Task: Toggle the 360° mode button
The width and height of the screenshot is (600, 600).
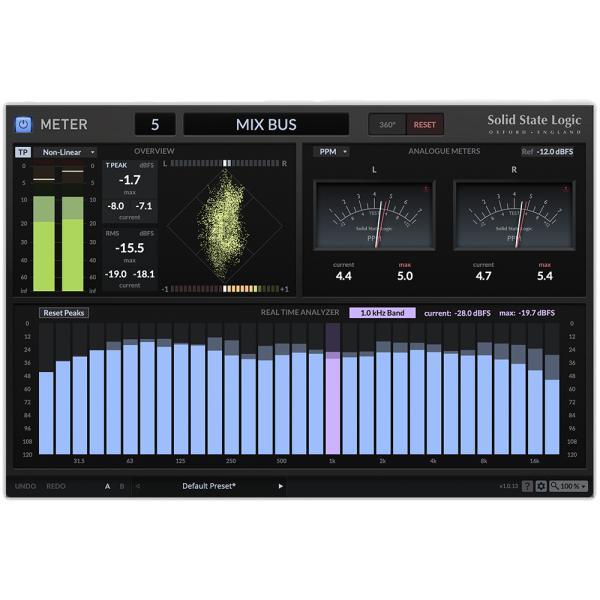Action: (x=387, y=124)
